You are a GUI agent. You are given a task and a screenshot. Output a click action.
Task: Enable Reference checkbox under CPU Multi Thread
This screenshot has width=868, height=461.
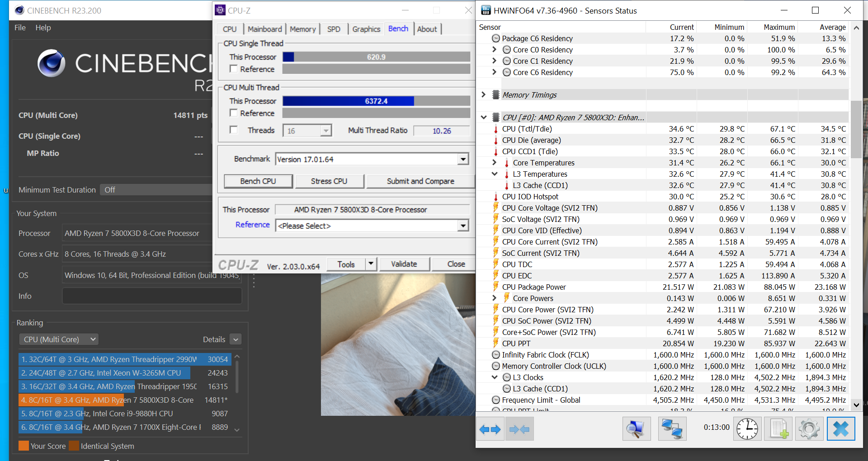point(233,113)
